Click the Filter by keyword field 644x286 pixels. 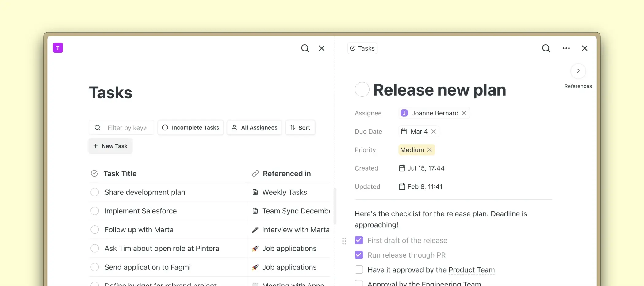[x=127, y=128]
